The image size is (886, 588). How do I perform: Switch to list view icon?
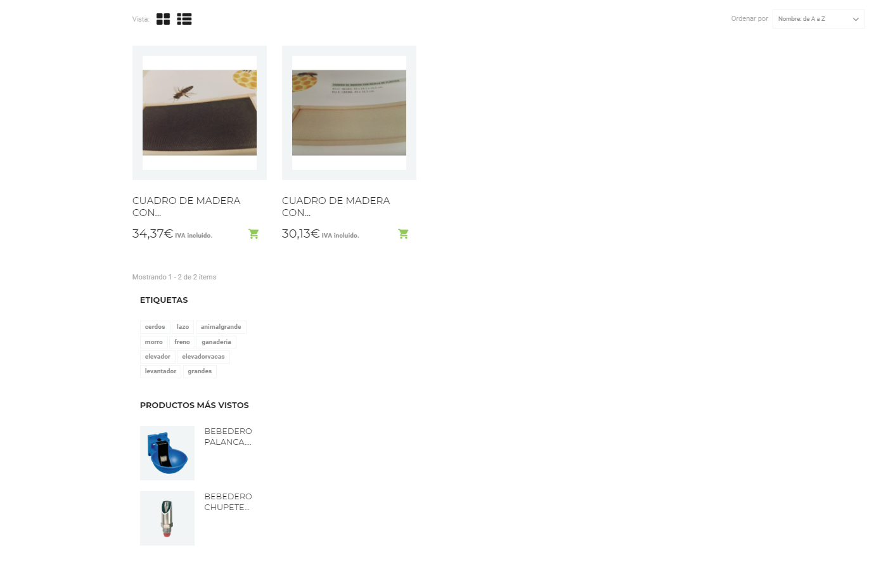184,19
